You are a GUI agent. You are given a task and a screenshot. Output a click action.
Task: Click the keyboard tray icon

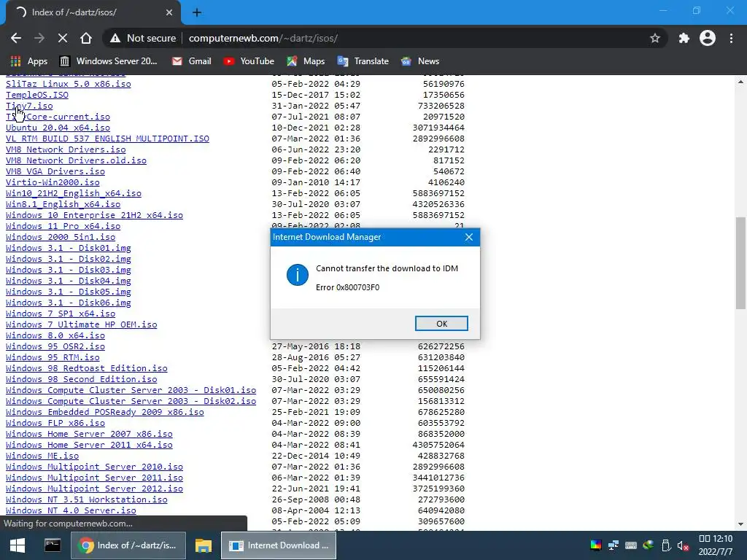pos(631,545)
